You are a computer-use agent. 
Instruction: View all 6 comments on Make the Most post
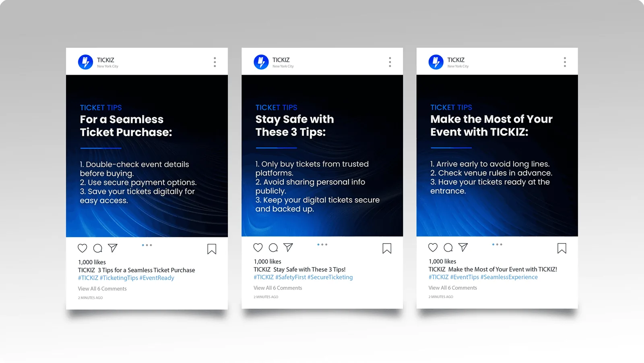tap(453, 288)
